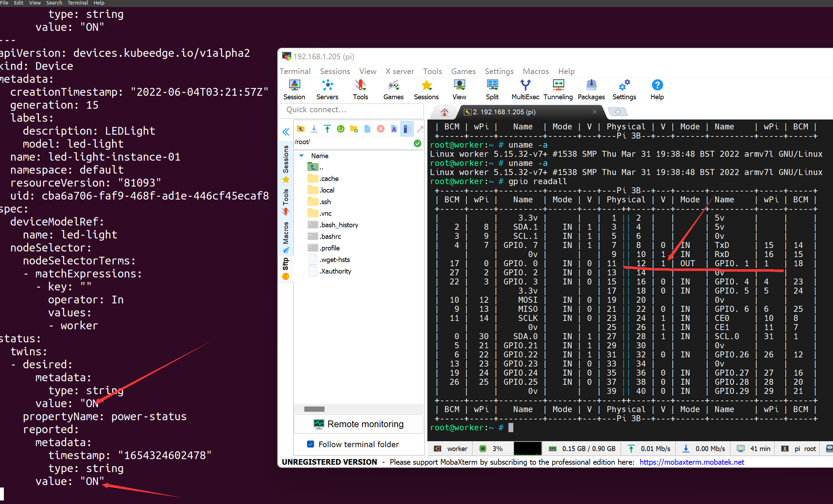This screenshot has height=504, width=833.
Task: Click the parent directory '..' entry
Action: pos(315,167)
